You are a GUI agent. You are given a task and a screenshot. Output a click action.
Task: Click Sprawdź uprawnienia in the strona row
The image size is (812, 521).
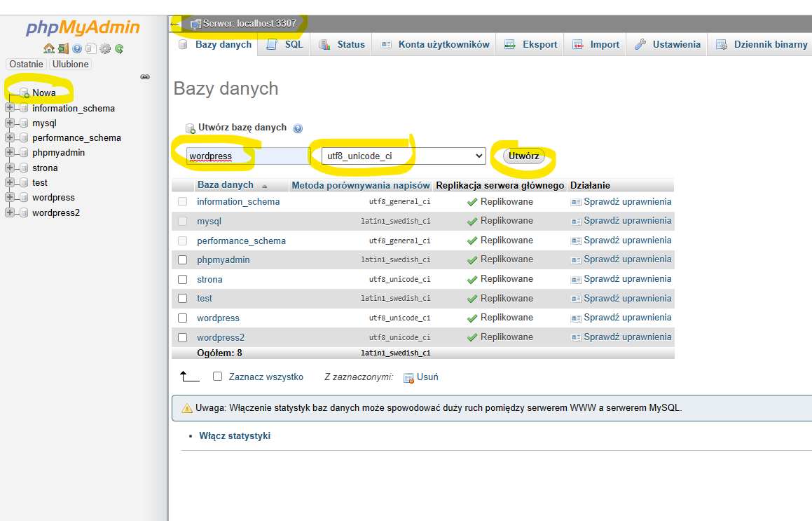click(x=627, y=279)
